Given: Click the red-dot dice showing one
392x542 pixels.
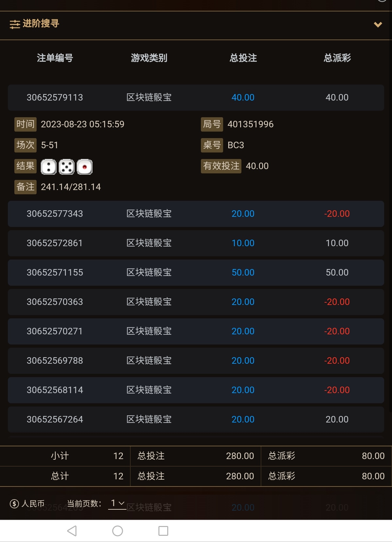Looking at the screenshot, I should tap(85, 167).
